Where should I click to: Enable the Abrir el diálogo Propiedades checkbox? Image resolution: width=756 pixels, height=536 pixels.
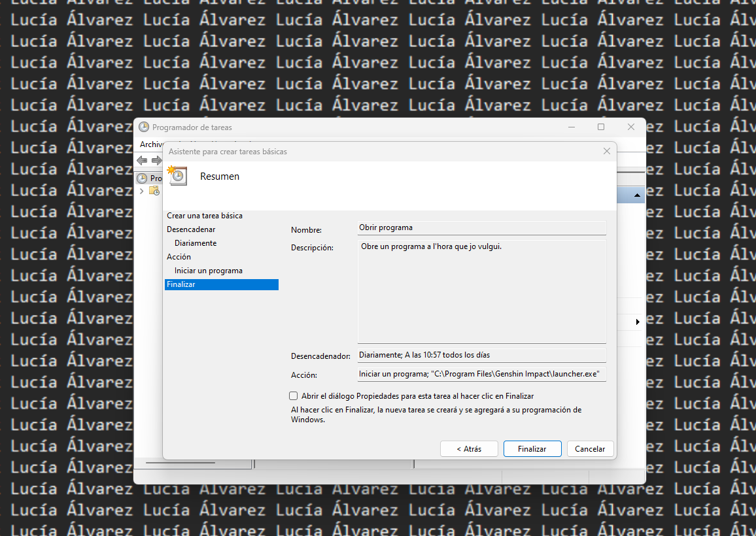tap(294, 395)
